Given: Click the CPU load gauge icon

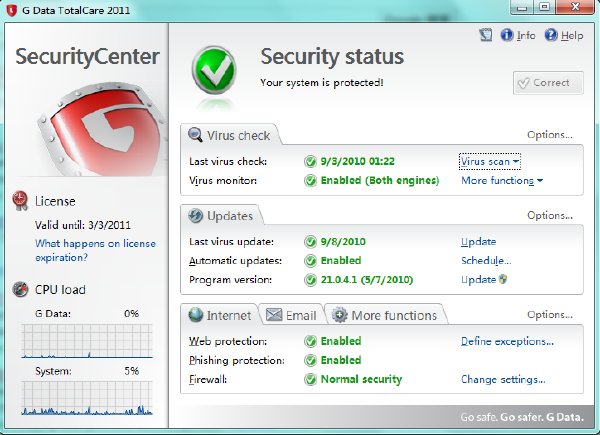Looking at the screenshot, I should coord(20,289).
